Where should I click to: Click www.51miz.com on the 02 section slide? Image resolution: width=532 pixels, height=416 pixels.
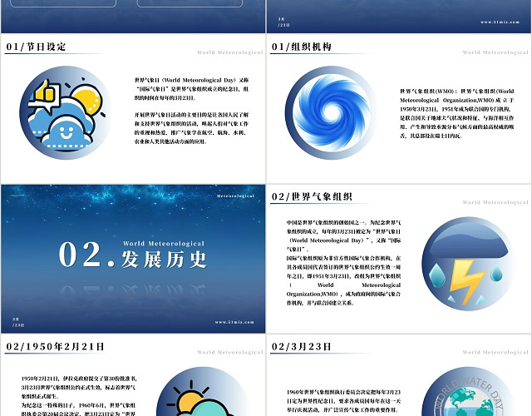[x=234, y=322]
